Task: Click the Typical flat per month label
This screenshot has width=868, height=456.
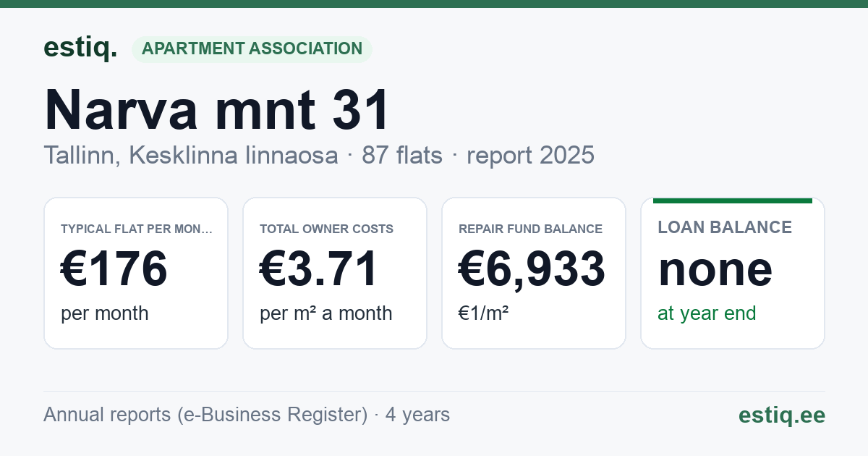Action: click(x=137, y=229)
